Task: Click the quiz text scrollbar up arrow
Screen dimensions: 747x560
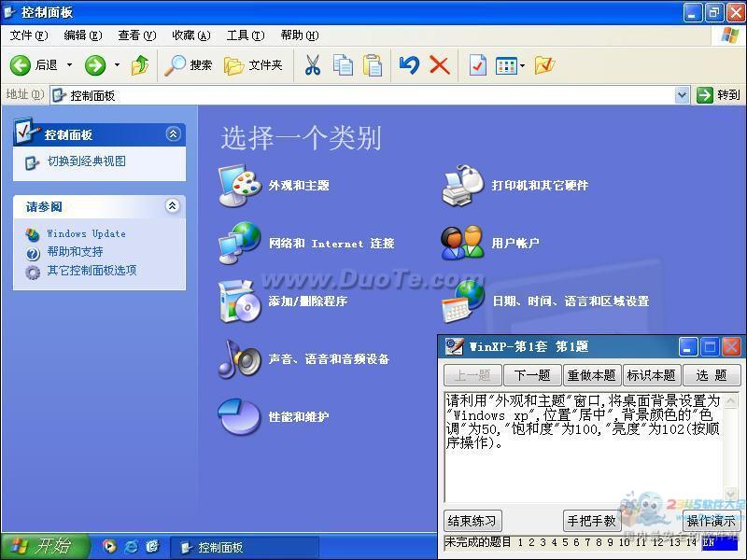Action: click(730, 401)
